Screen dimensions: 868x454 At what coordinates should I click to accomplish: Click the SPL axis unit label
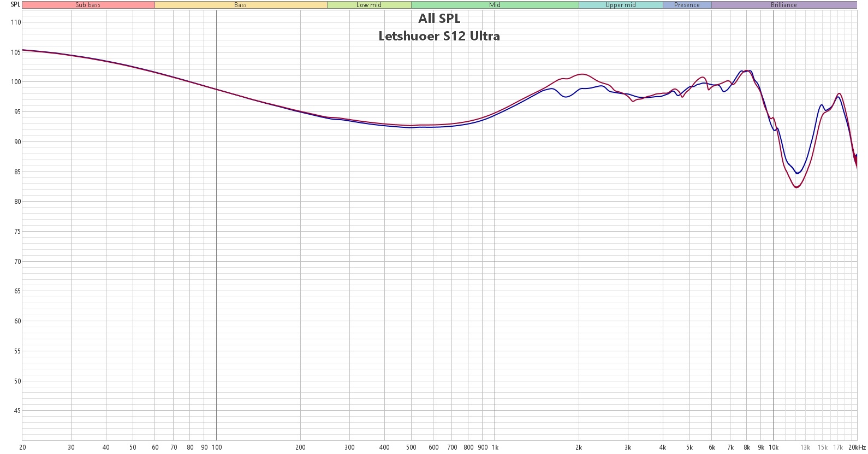click(15, 4)
